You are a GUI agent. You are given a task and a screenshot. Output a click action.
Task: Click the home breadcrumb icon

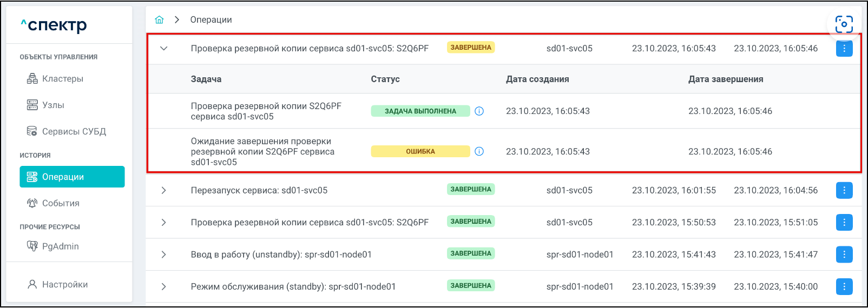(159, 20)
